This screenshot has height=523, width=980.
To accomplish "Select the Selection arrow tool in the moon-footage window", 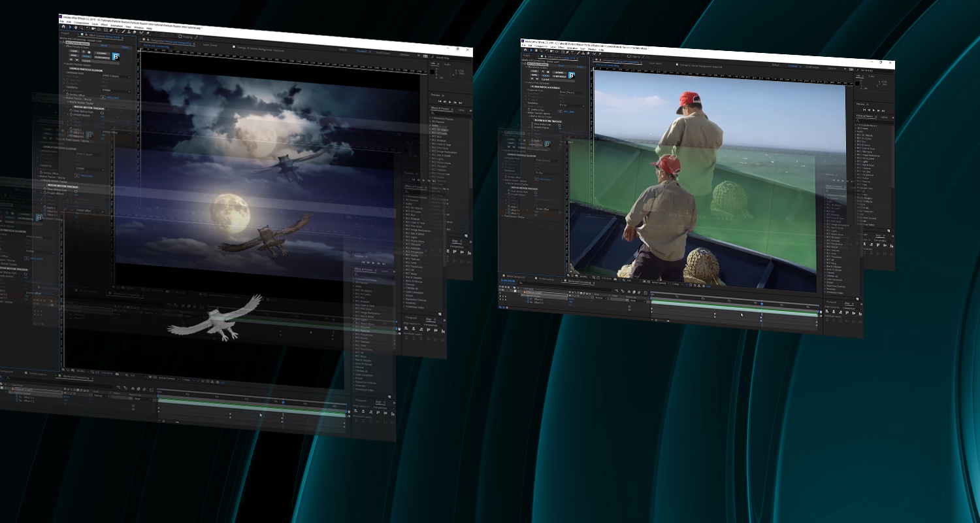I will click(x=70, y=27).
